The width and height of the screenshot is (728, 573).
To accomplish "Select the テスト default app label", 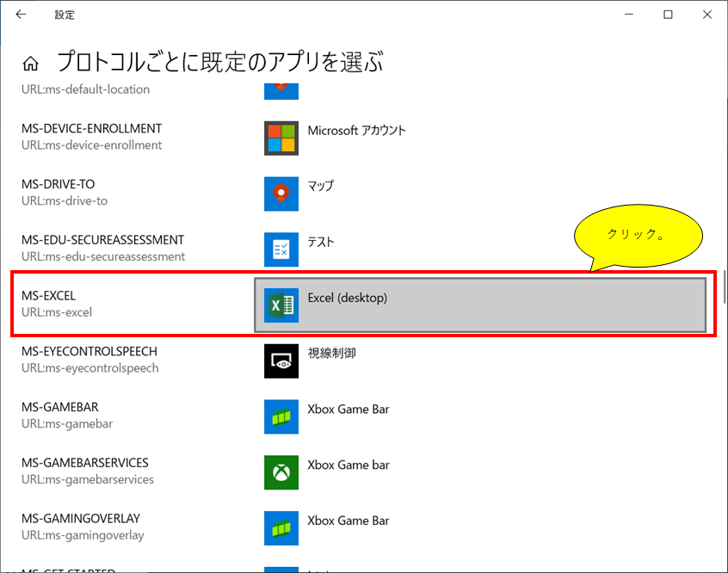I will (x=321, y=242).
